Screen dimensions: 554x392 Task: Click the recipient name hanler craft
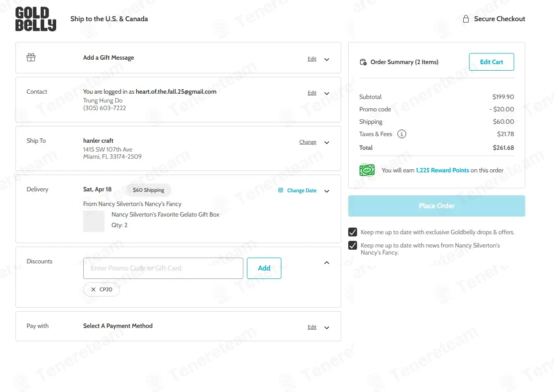coord(98,141)
